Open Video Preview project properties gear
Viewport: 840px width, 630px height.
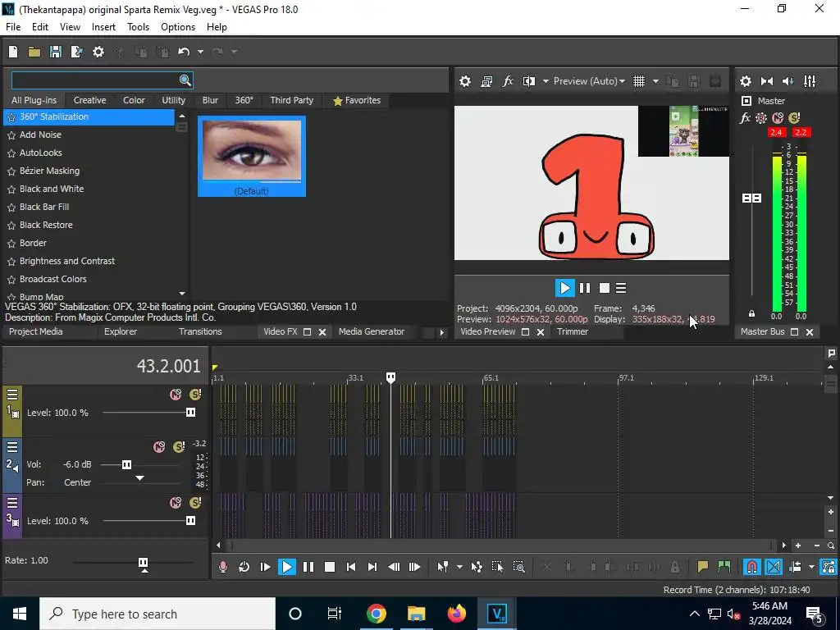(x=465, y=81)
